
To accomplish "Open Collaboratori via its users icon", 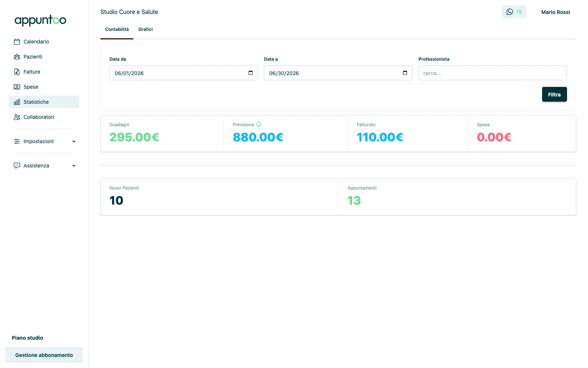I will click(x=17, y=117).
